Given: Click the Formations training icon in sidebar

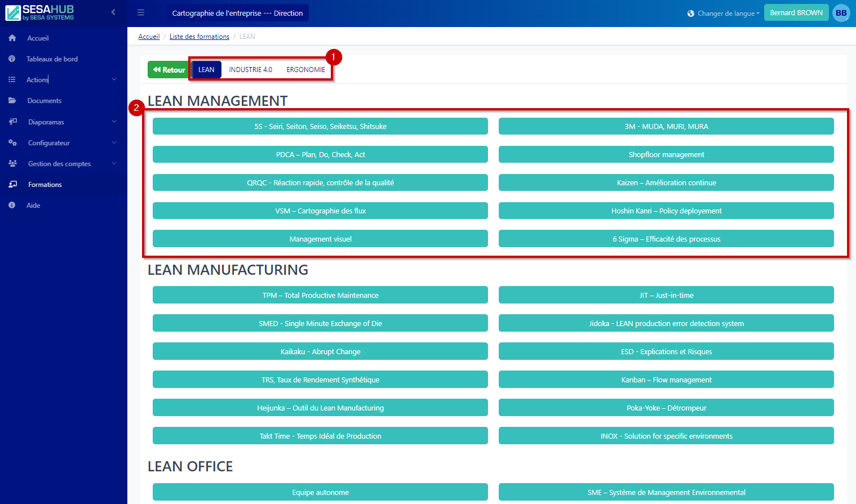Looking at the screenshot, I should pyautogui.click(x=12, y=185).
